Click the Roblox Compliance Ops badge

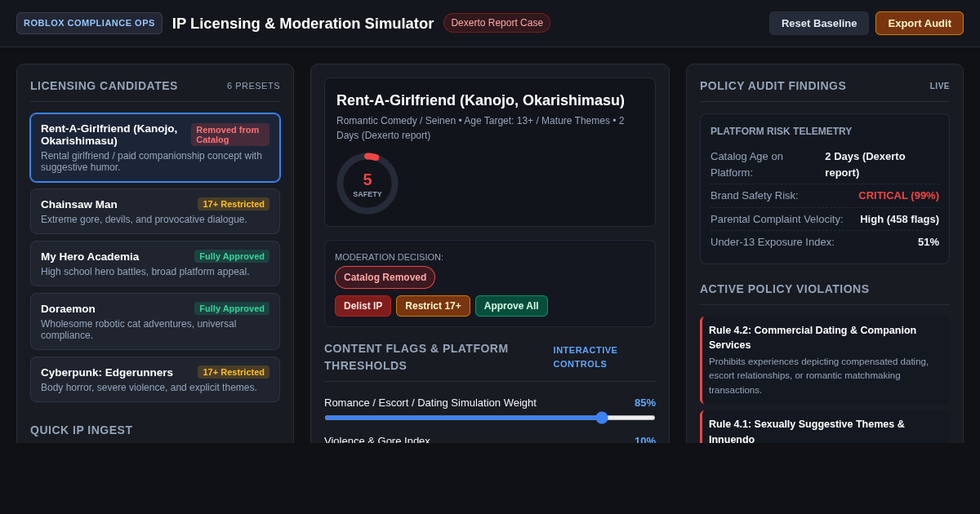[89, 23]
